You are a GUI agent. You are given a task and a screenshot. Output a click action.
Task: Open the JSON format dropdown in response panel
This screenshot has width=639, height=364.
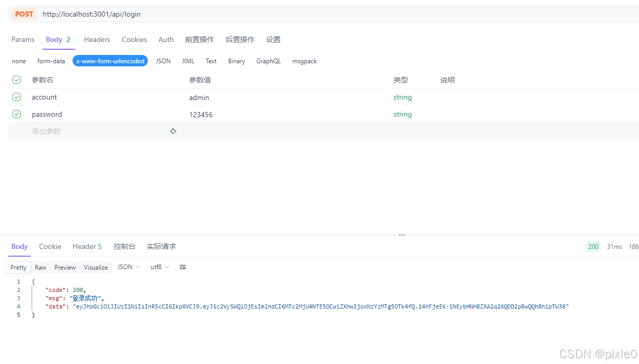(x=128, y=267)
